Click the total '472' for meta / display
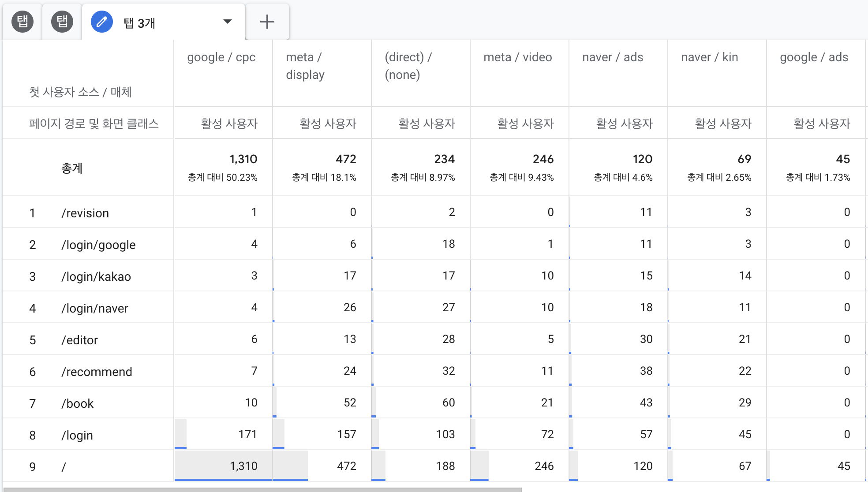 click(346, 159)
